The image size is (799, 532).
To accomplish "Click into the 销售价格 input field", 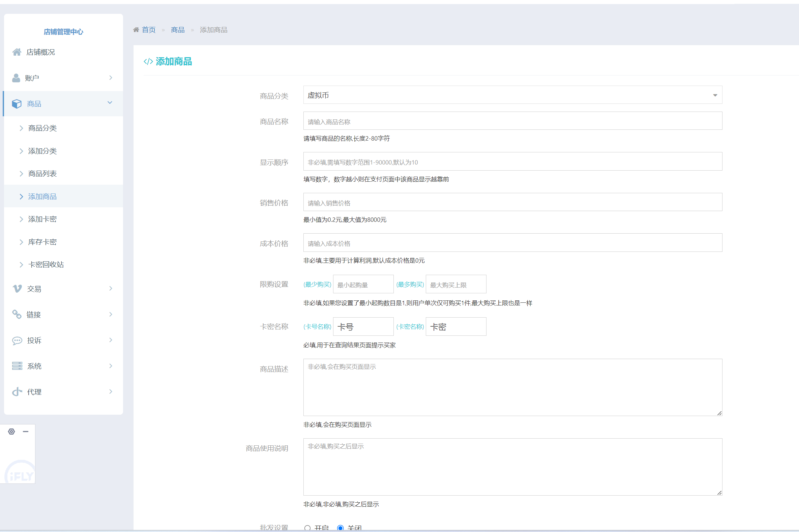I will [x=512, y=203].
